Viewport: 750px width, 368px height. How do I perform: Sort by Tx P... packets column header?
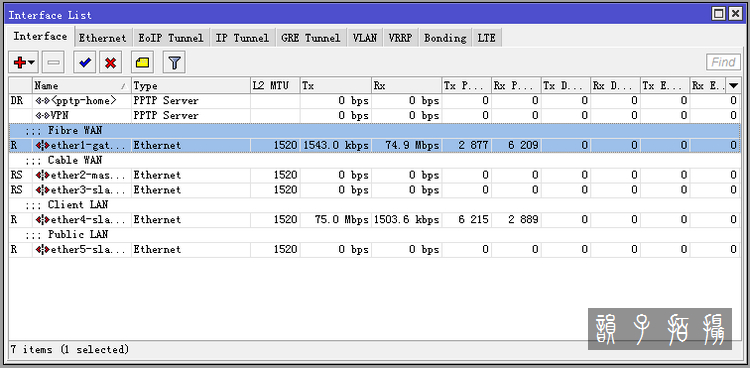(467, 86)
